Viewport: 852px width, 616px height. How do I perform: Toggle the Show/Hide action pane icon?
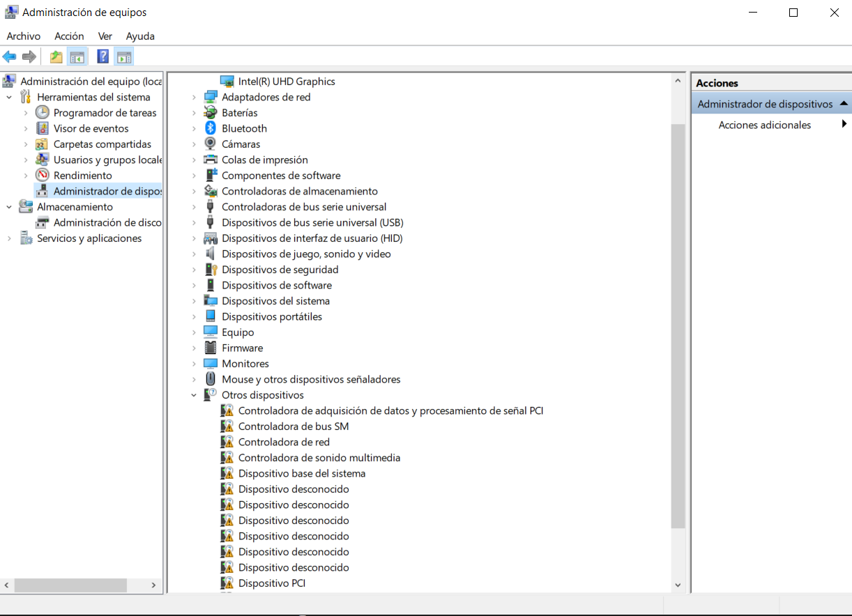124,57
